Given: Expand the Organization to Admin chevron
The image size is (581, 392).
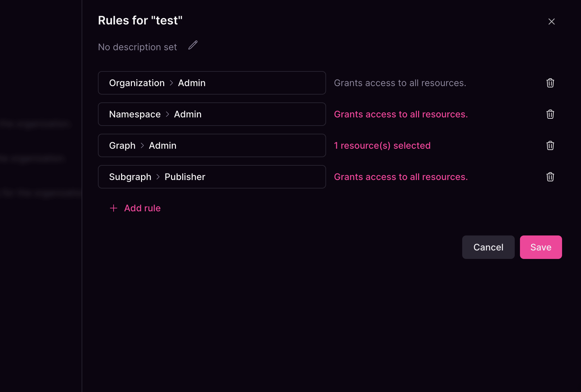Looking at the screenshot, I should pos(171,83).
